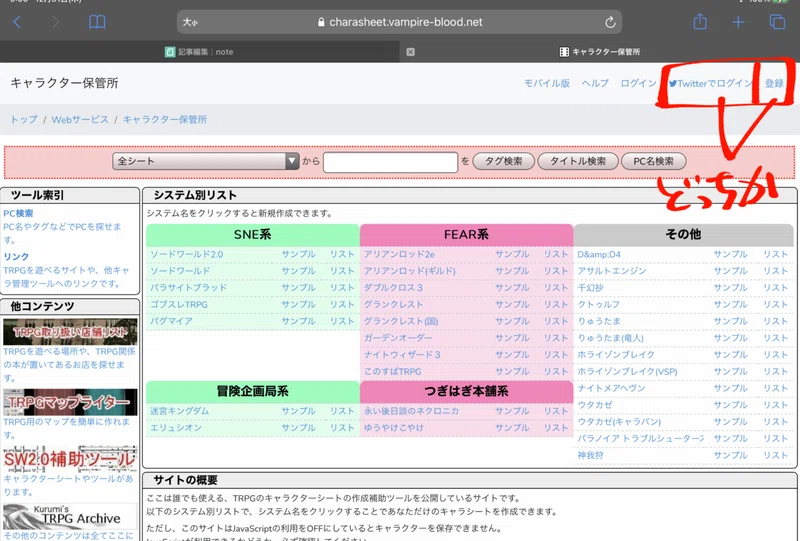The width and height of the screenshot is (800, 541).
Task: Open サンプル for エリュシオン
Action: [x=298, y=428]
